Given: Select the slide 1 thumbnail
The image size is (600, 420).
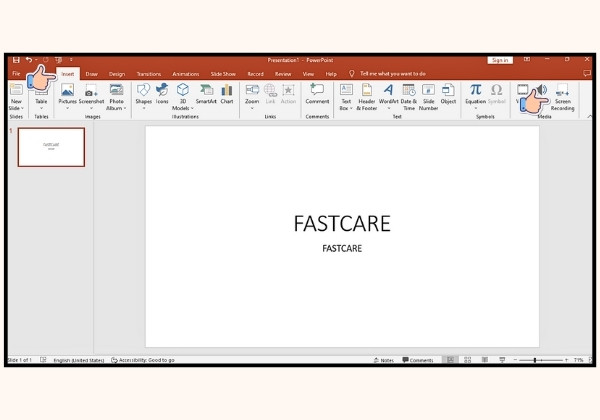Looking at the screenshot, I should click(x=51, y=147).
